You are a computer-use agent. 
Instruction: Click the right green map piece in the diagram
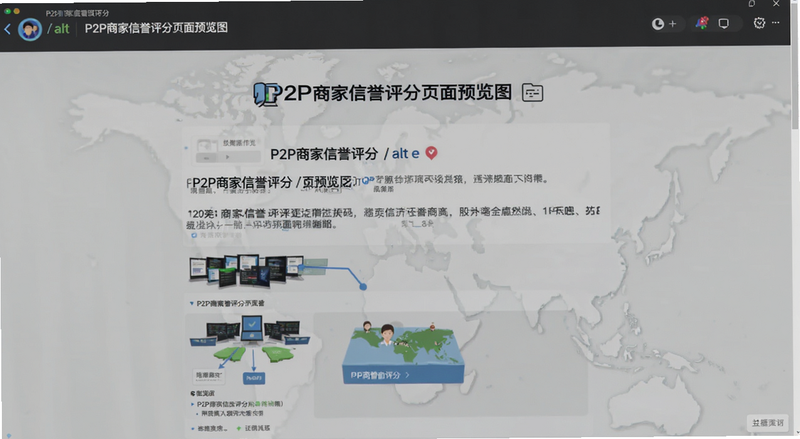(x=279, y=353)
